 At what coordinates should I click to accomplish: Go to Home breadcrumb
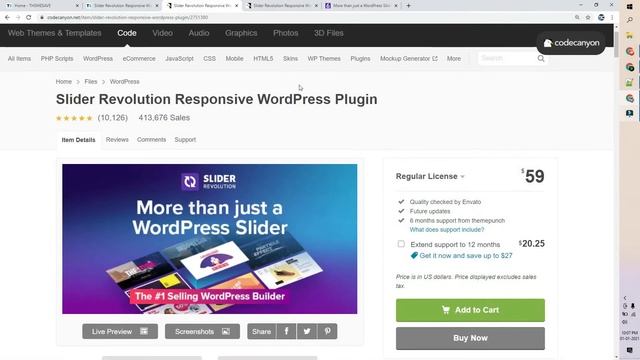(x=64, y=82)
